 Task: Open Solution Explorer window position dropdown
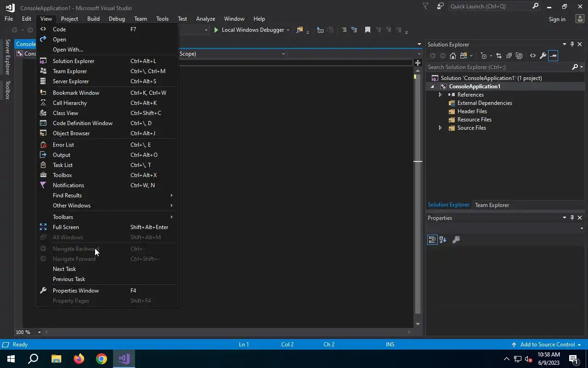pos(564,45)
